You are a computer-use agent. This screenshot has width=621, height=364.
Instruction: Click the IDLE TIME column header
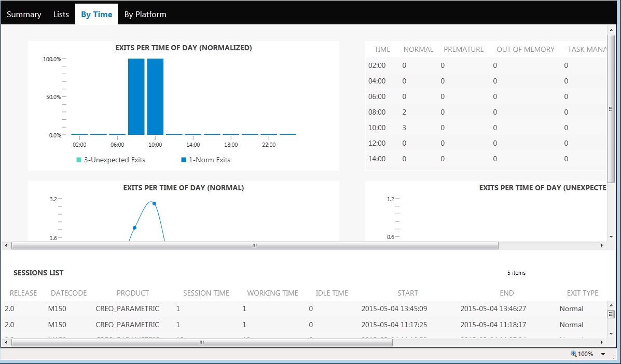pyautogui.click(x=332, y=293)
